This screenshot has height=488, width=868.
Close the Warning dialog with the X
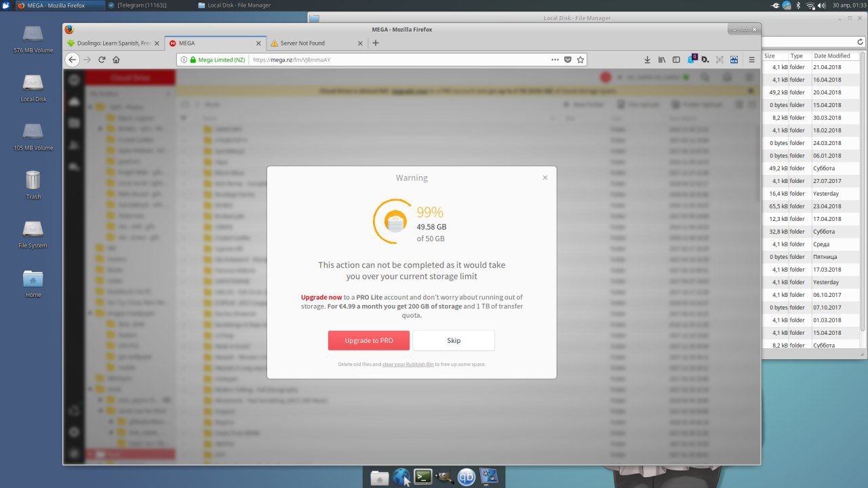click(x=545, y=178)
